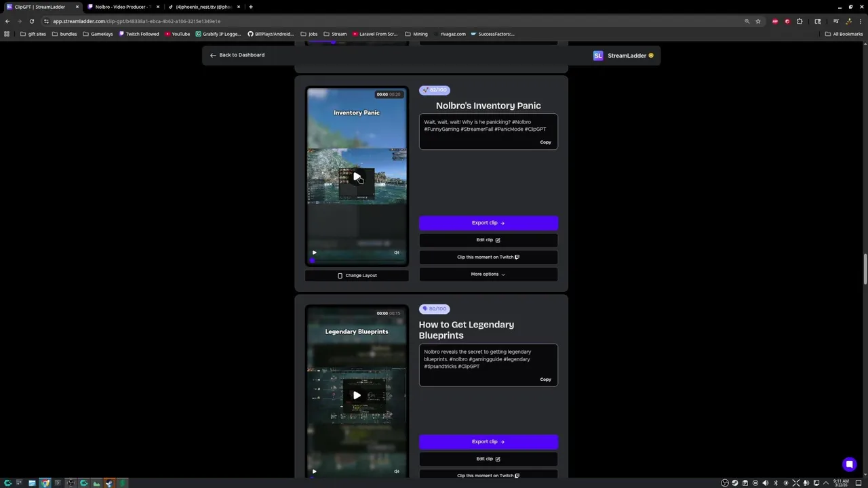Open the gift sites bookmark folder
The width and height of the screenshot is (868, 488).
[33, 34]
